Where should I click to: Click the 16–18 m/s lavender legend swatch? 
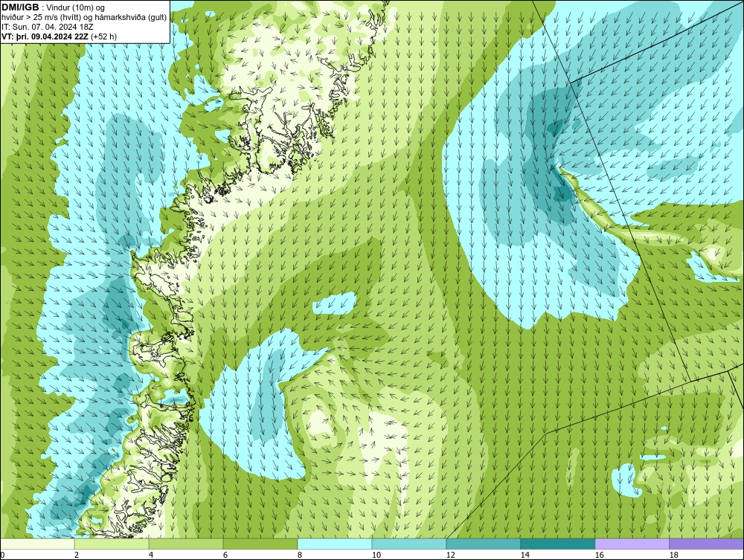[632, 544]
